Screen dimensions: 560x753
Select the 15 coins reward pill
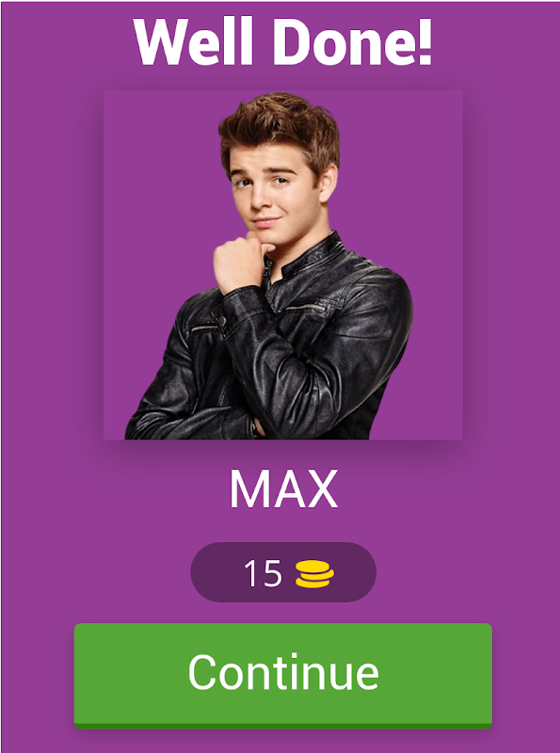click(x=283, y=572)
